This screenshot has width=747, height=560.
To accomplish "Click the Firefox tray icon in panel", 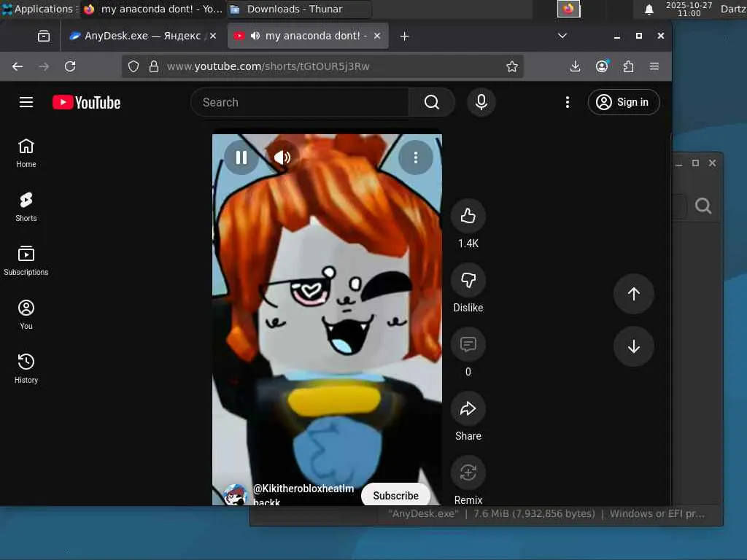I will tap(568, 9).
